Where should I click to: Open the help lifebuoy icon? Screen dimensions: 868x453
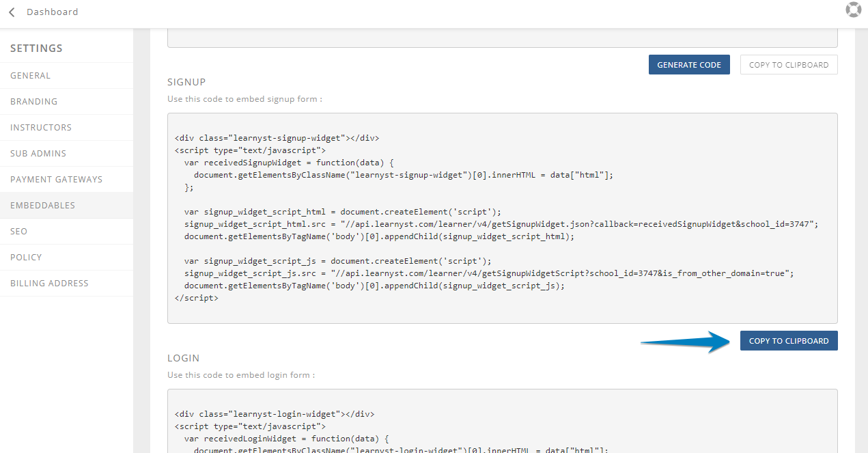tap(853, 10)
